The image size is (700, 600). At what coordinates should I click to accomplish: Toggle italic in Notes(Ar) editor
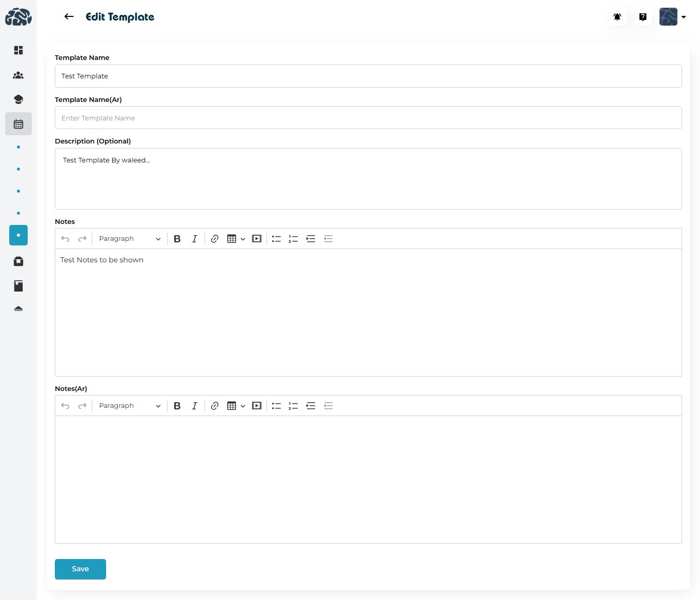(194, 406)
